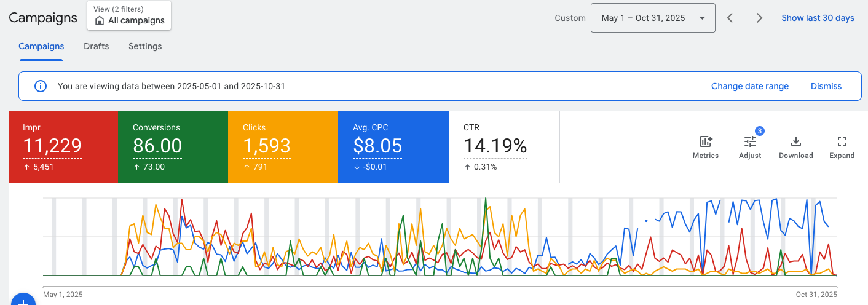Click the Campaigns page heading
The width and height of the screenshot is (868, 305).
click(43, 17)
